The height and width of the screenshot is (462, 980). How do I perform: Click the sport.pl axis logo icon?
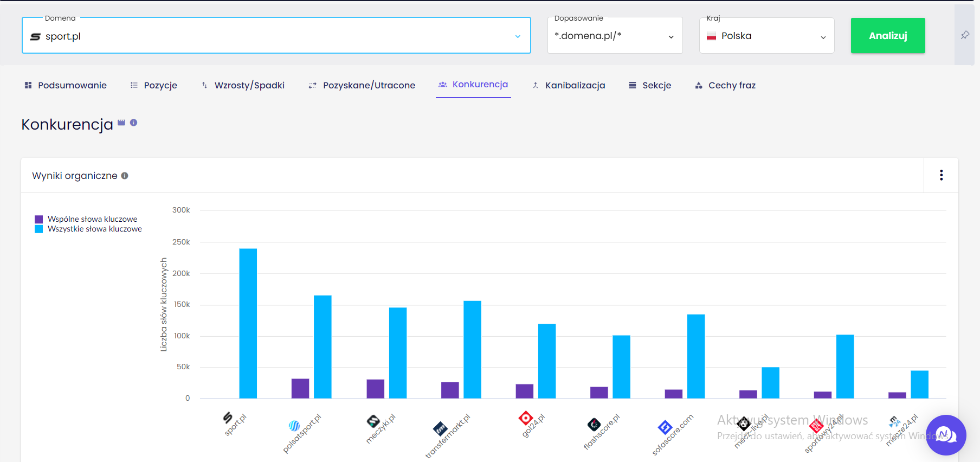pos(228,418)
